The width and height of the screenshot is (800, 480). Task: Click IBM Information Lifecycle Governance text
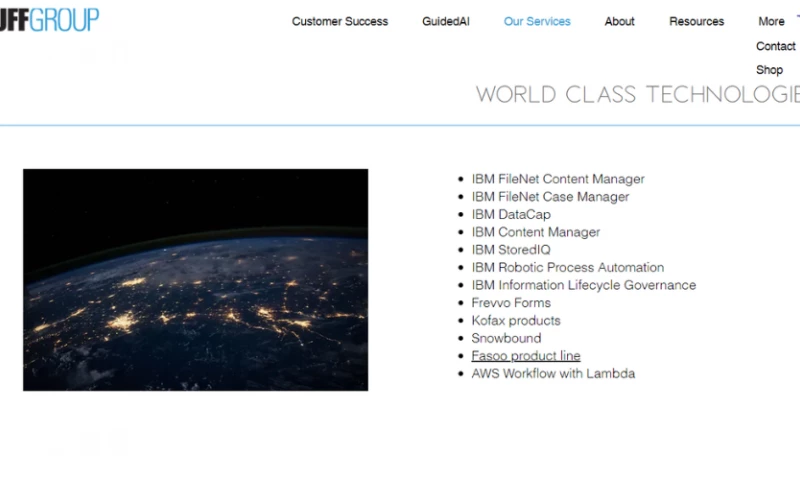coord(583,285)
